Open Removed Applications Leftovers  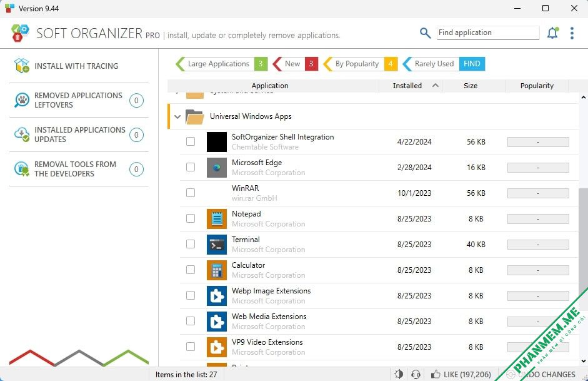pos(79,100)
